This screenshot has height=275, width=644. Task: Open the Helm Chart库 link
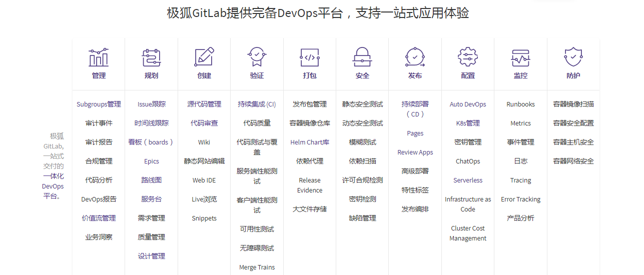tap(310, 142)
